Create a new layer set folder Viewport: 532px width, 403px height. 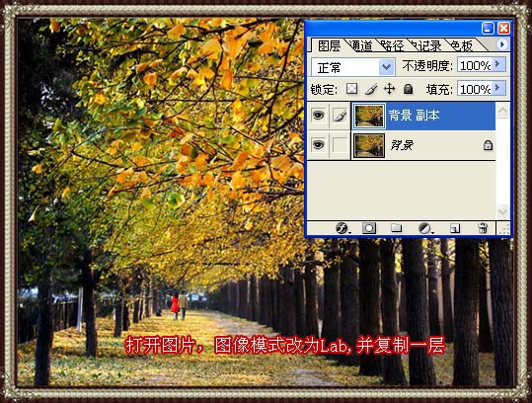(396, 228)
